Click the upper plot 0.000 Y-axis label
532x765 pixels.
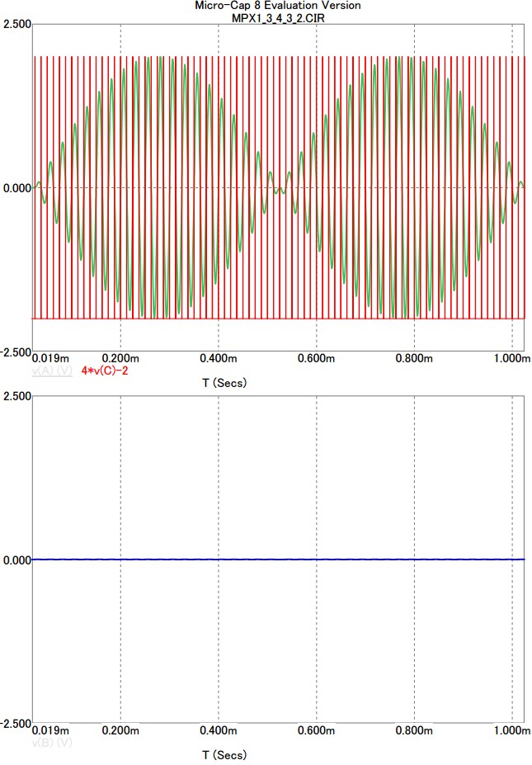pos(16,188)
